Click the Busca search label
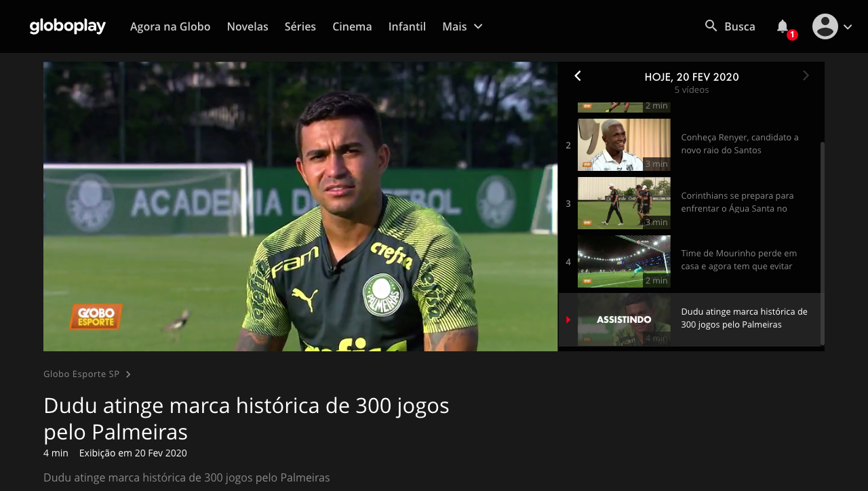The image size is (868, 491). 740,26
